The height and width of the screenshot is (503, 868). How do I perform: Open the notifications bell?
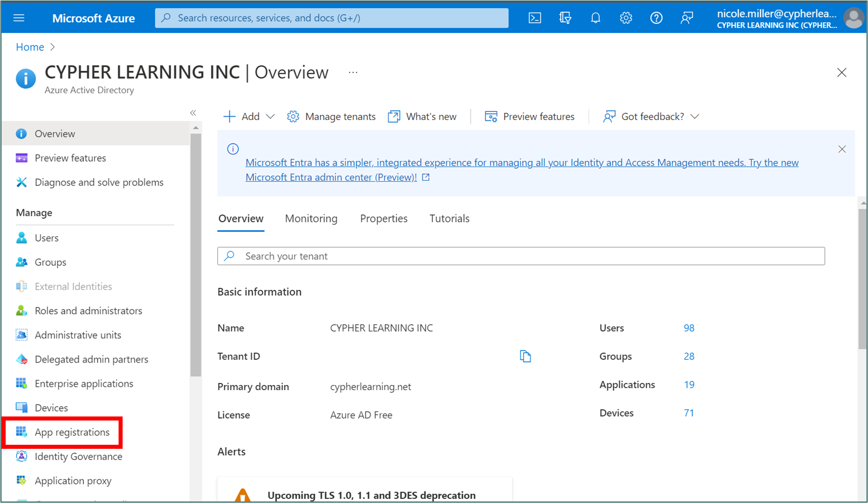pos(595,18)
